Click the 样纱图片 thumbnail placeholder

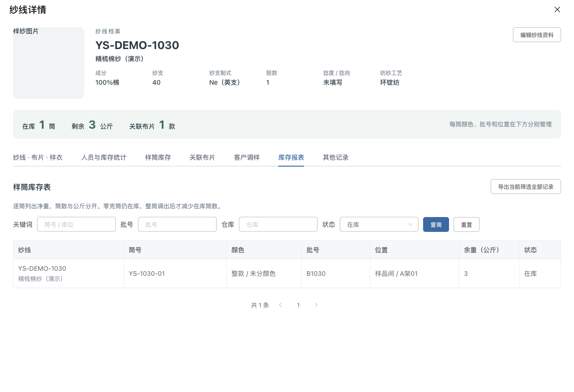coord(49,63)
